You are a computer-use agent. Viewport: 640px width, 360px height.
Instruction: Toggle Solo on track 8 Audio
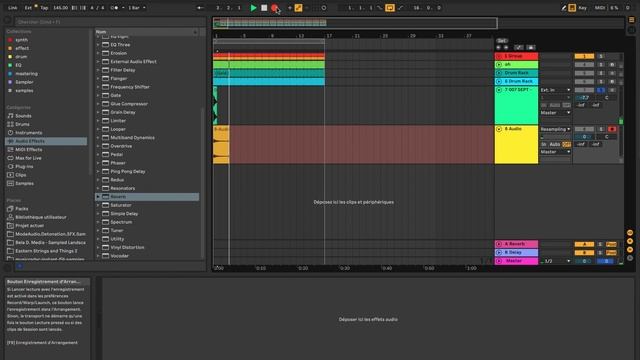[601, 129]
